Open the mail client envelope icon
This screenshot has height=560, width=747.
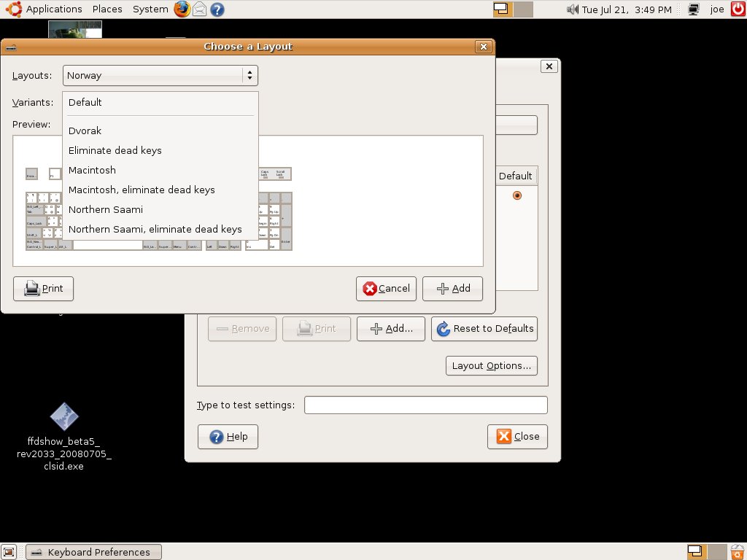click(199, 9)
